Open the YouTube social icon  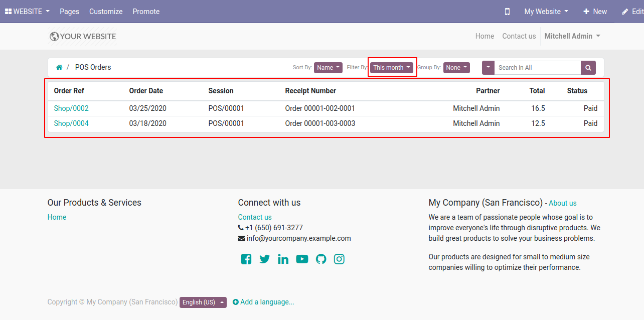coord(302,259)
